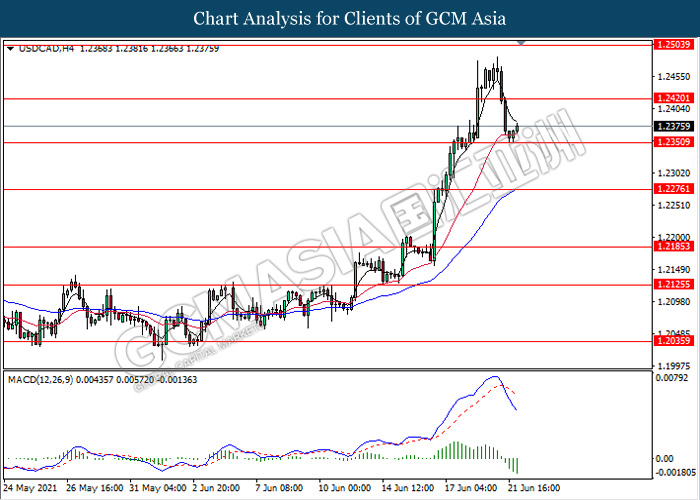
Task: Click the 26 May 16:00 time label
Action: 95,488
